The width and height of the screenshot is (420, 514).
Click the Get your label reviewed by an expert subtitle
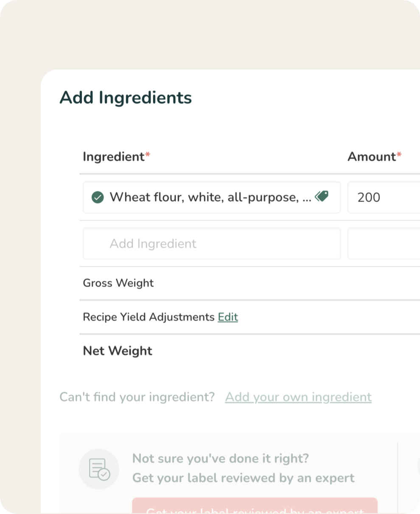[x=244, y=478]
